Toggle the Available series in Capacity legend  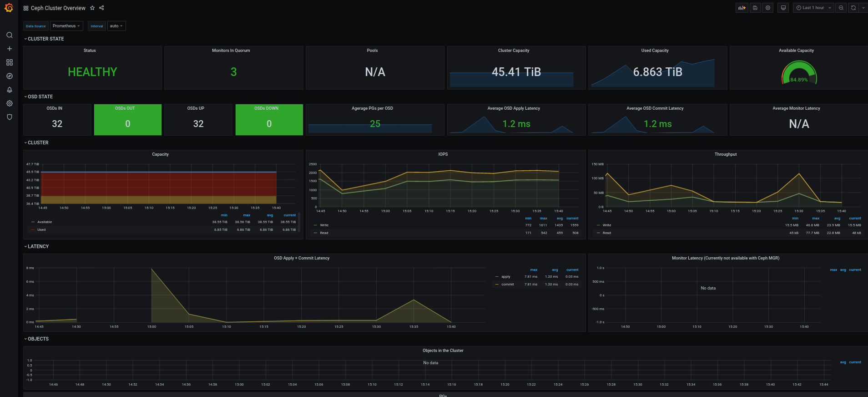point(45,222)
